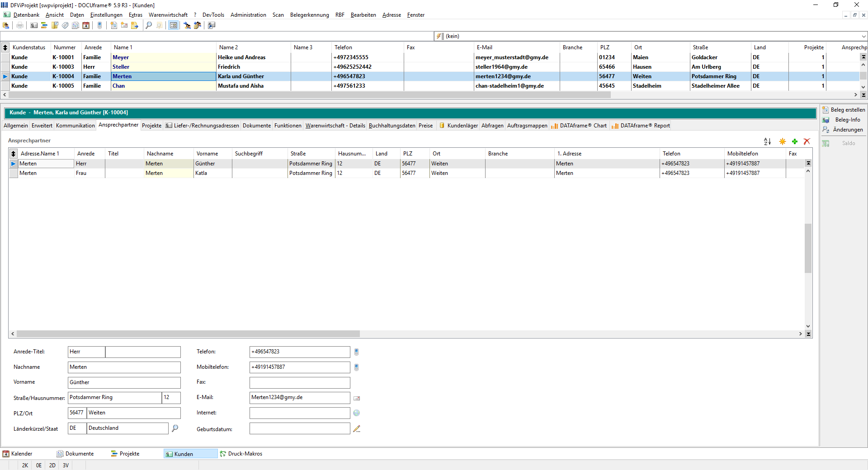Open the address card toolbar icon

point(34,25)
